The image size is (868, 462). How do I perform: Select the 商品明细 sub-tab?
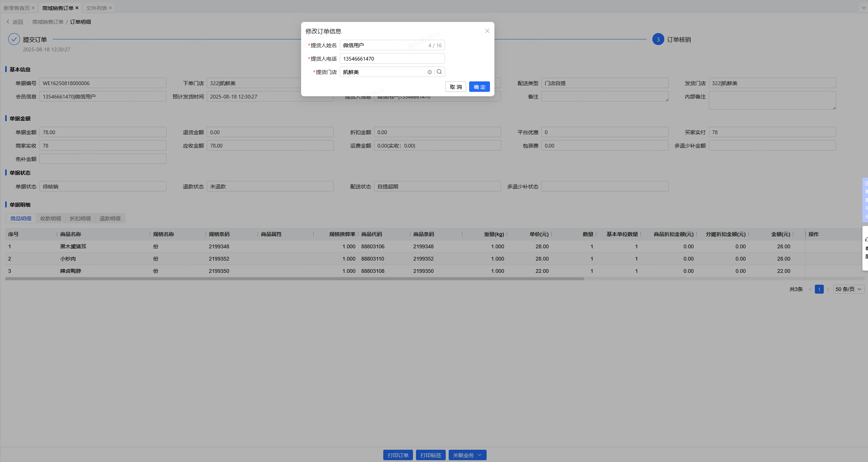coord(21,219)
